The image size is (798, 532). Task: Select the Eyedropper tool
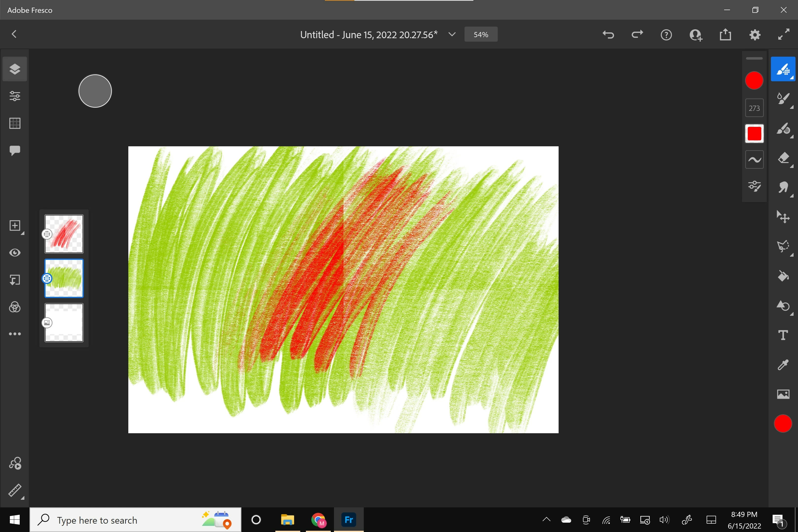[783, 365]
